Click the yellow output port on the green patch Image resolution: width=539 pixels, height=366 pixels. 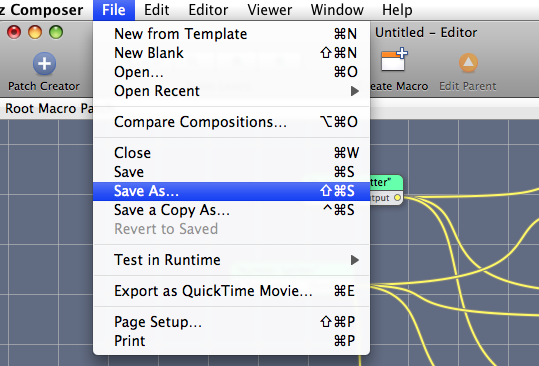tap(397, 198)
